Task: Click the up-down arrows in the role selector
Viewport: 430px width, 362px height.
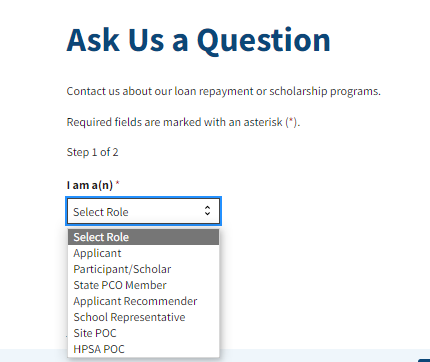Action: click(x=207, y=211)
